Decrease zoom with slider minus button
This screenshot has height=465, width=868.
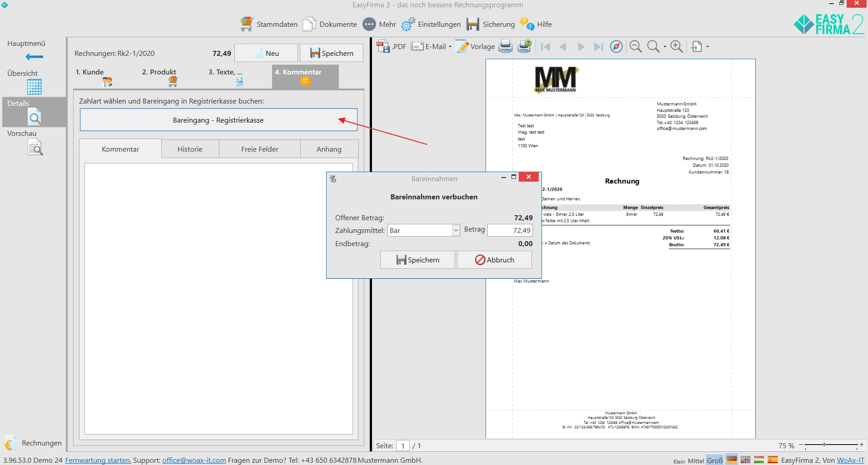click(801, 445)
